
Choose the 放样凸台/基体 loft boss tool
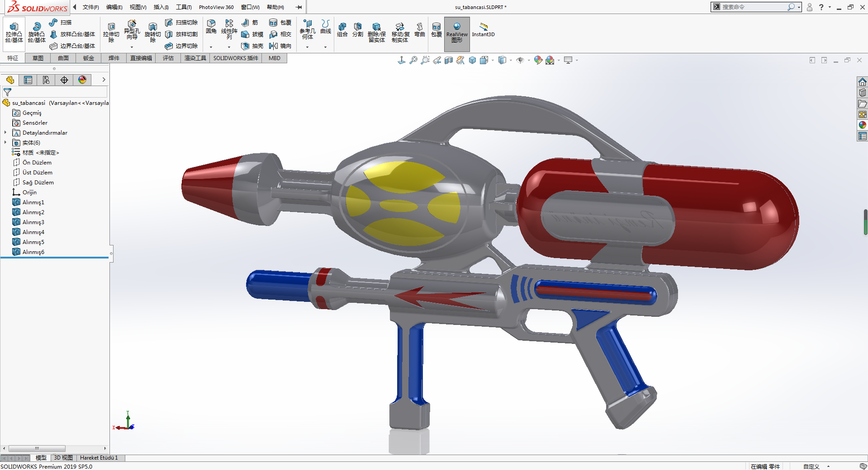coord(72,34)
